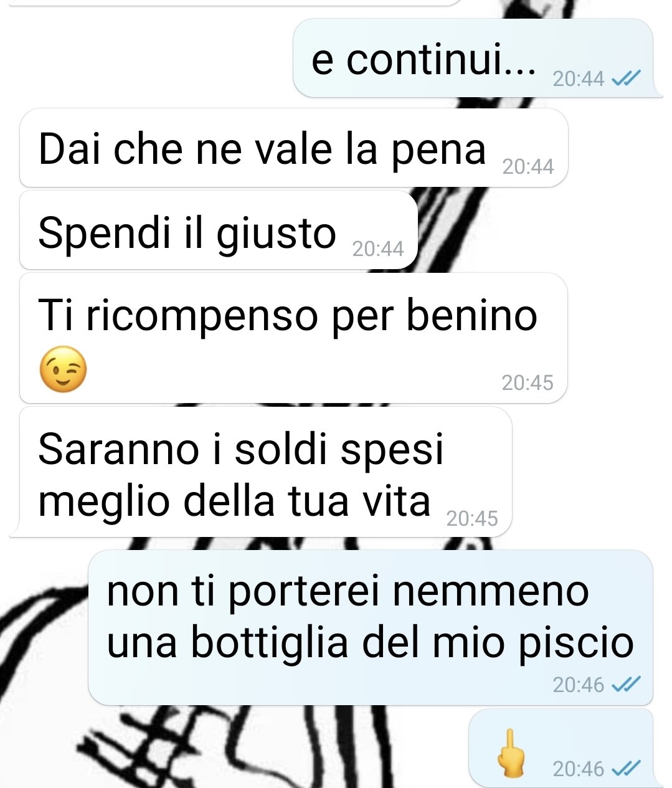Tap the winking face emoji
Image resolution: width=672 pixels, height=788 pixels.
click(x=63, y=369)
